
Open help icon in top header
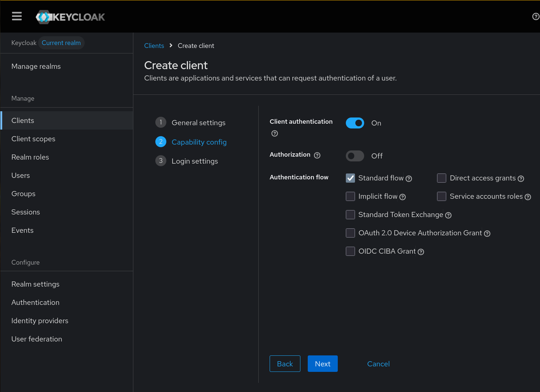536,16
